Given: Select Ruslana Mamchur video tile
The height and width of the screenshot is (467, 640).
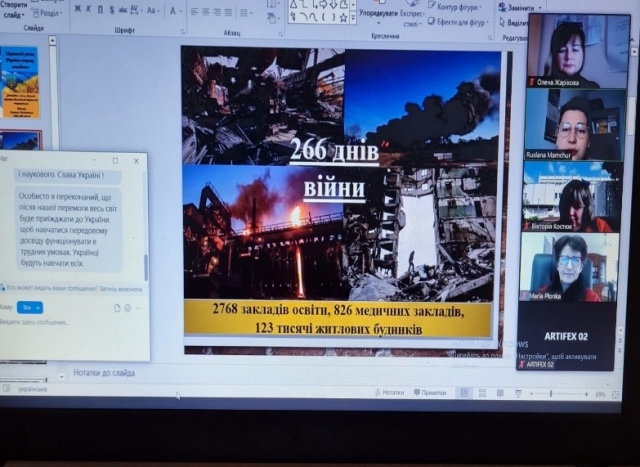Looking at the screenshot, I should tap(574, 125).
